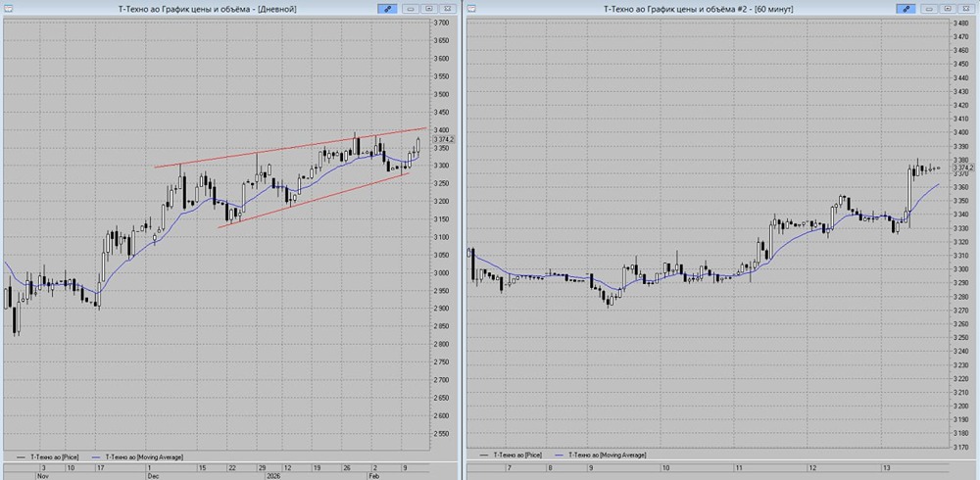Click the pin icon in the Дневной chart title bar

pyautogui.click(x=386, y=9)
